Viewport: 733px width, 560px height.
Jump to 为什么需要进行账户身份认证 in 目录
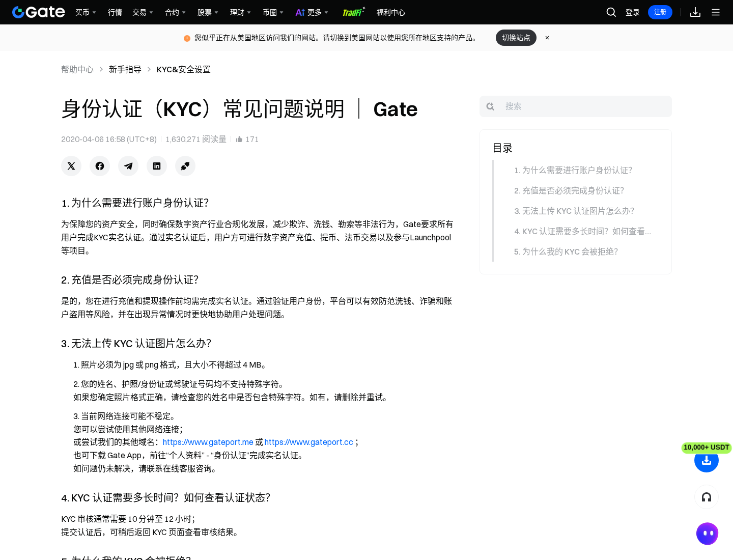(x=573, y=170)
